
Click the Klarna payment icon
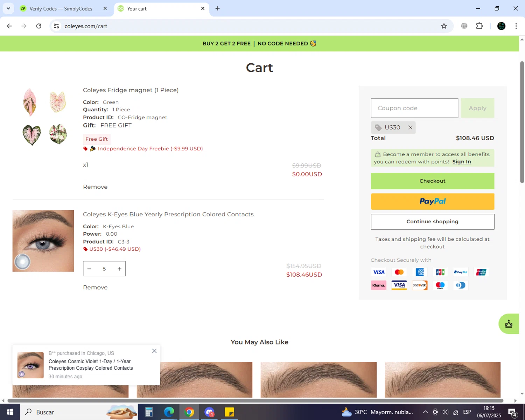(379, 285)
